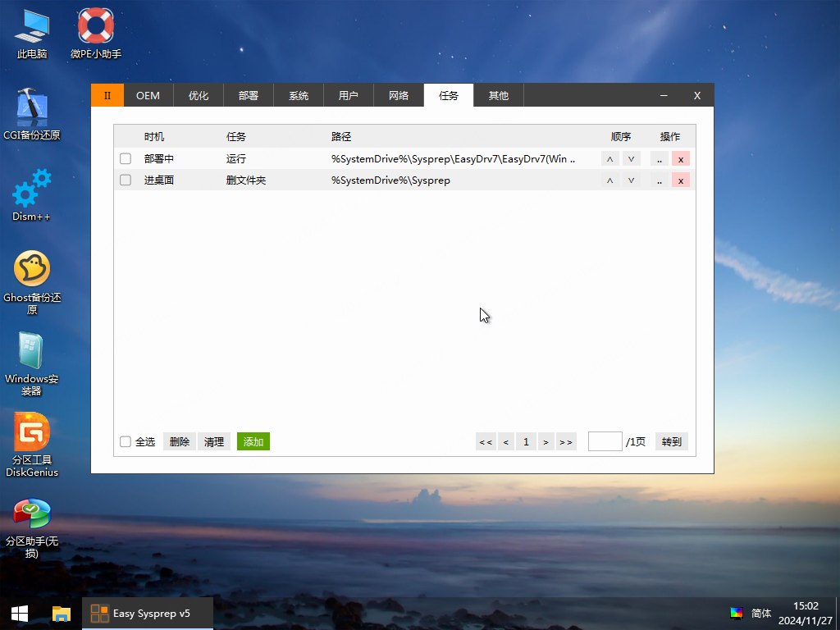840x630 pixels.
Task: Select the %SystemDrive%\Sysprep path text
Action: coord(390,180)
